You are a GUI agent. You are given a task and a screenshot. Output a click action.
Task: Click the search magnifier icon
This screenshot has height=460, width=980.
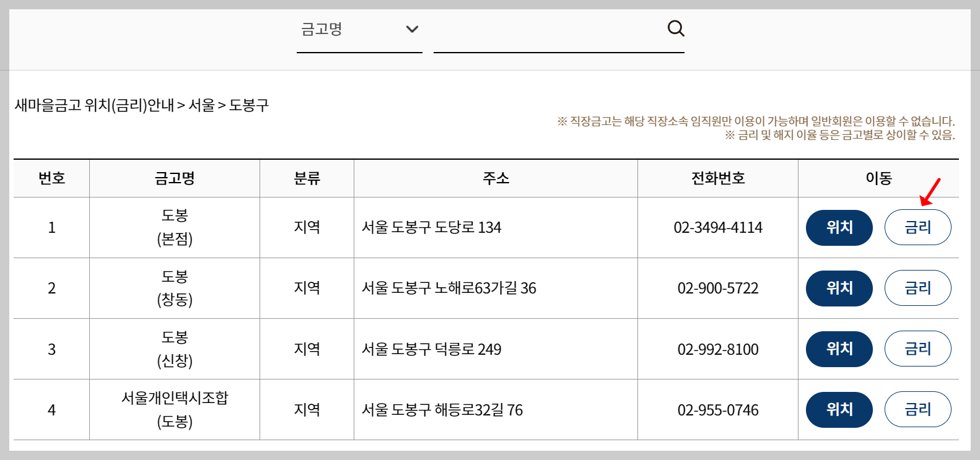tap(675, 28)
